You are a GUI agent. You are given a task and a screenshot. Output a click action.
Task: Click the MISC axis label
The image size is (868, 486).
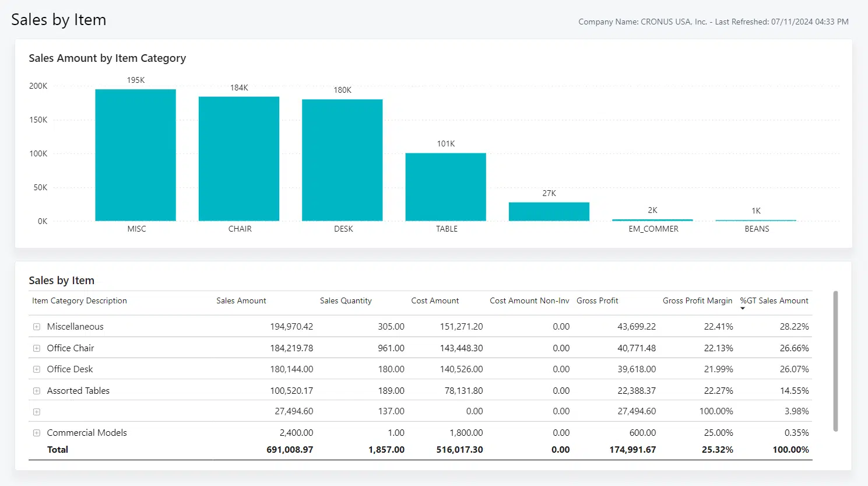(137, 229)
